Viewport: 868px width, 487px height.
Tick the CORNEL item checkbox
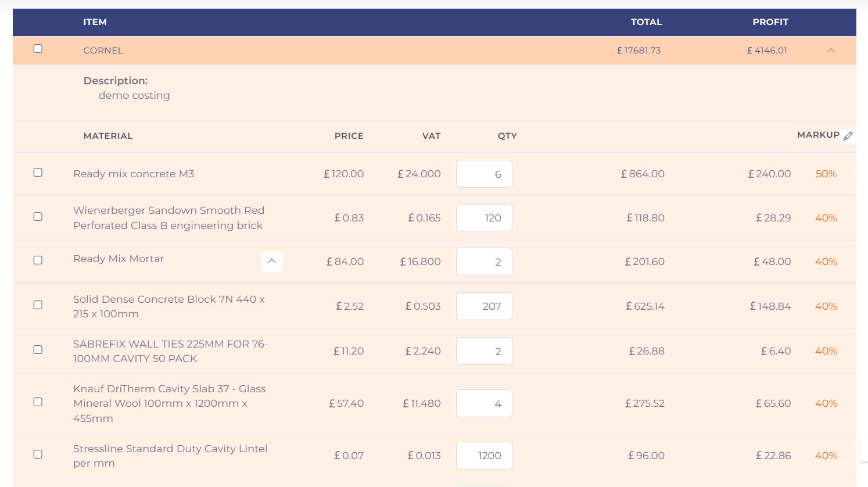click(x=38, y=49)
